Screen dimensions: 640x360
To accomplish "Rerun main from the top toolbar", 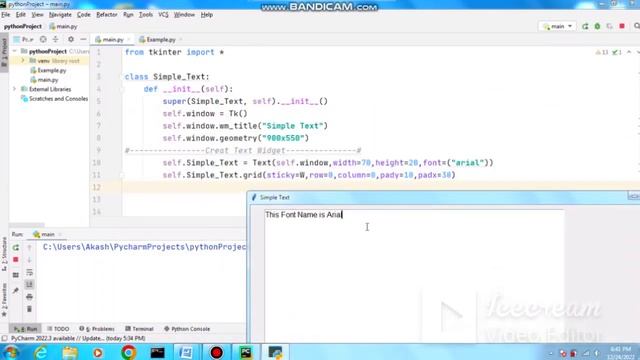I will coord(585,26).
